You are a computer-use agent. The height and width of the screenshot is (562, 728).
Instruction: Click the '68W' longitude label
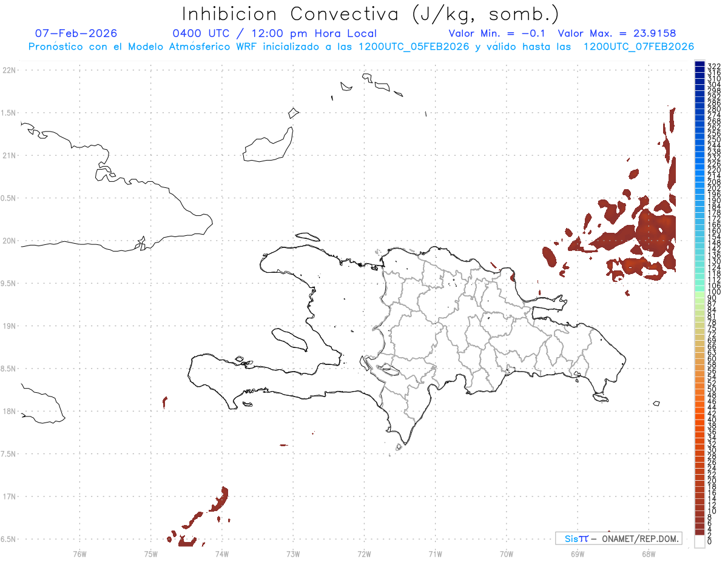point(649,554)
